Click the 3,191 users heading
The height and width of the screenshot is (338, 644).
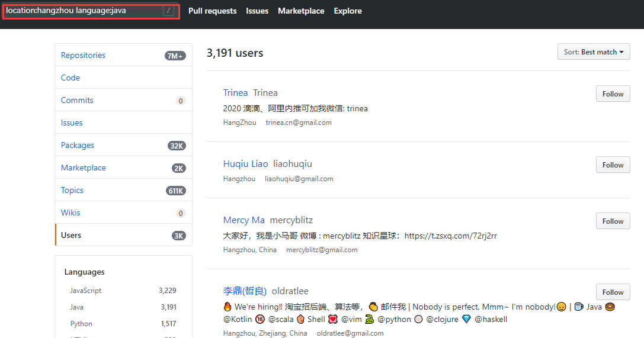coord(235,53)
